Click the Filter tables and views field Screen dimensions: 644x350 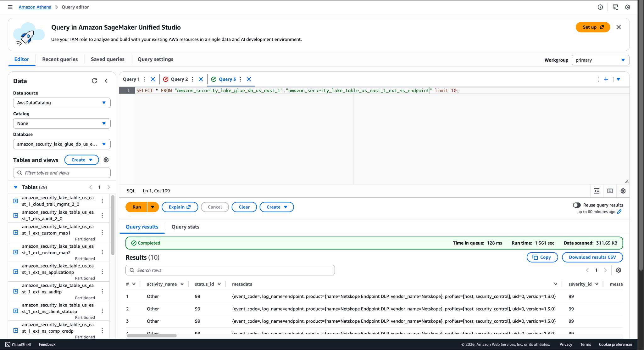click(x=62, y=173)
